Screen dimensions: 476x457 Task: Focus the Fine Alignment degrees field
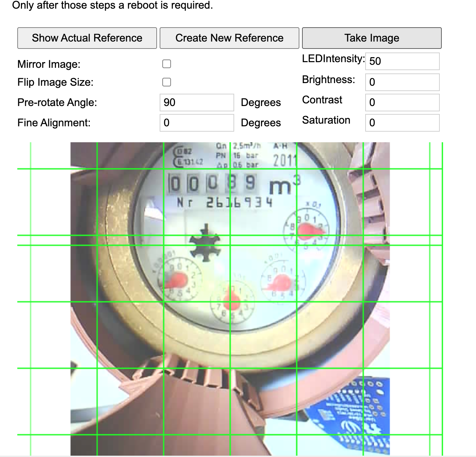(x=197, y=123)
